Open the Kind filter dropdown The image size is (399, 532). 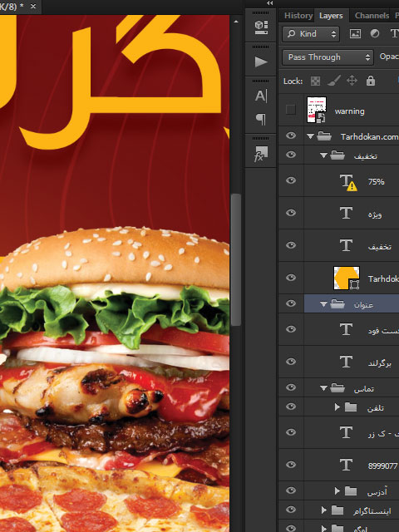point(311,33)
